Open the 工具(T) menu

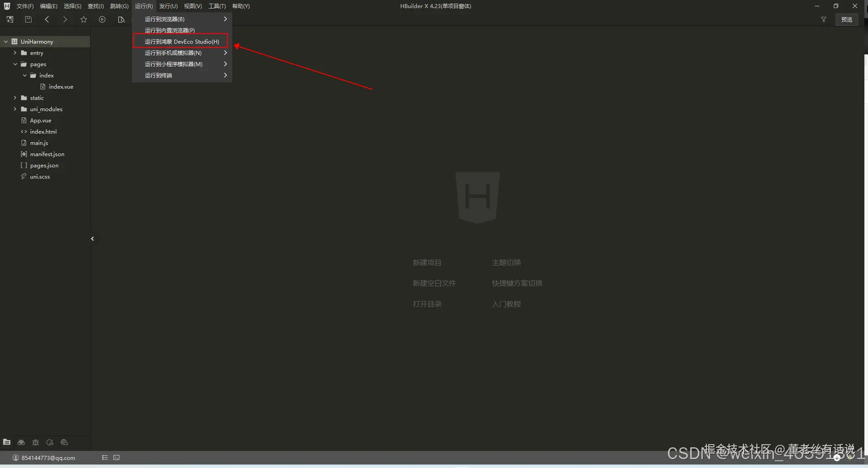217,6
